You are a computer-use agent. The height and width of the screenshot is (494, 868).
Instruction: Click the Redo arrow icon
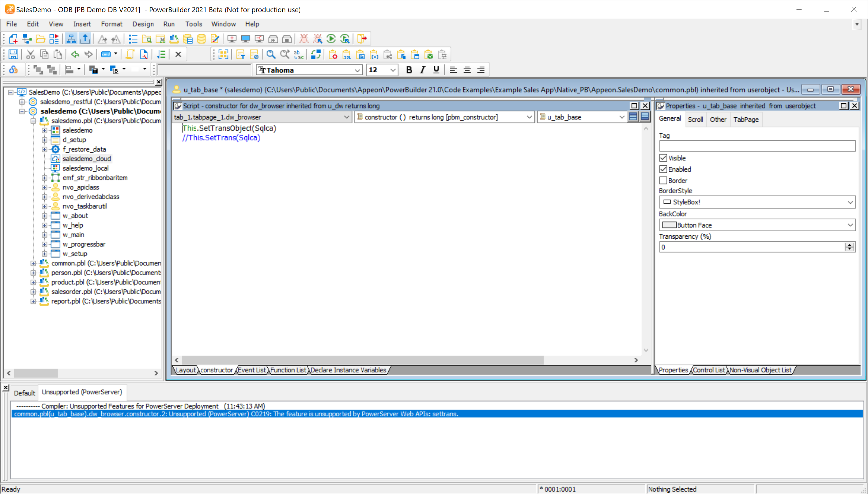point(88,54)
